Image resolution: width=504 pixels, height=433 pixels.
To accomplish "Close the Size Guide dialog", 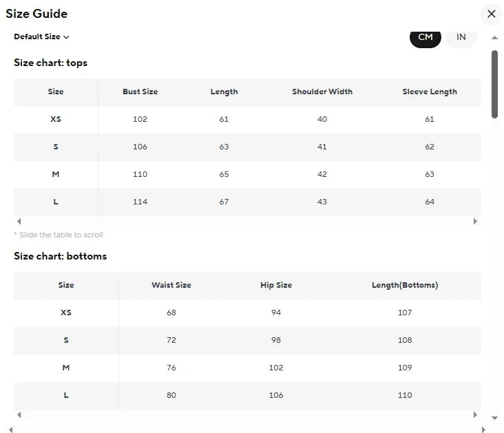I will pos(491,14).
